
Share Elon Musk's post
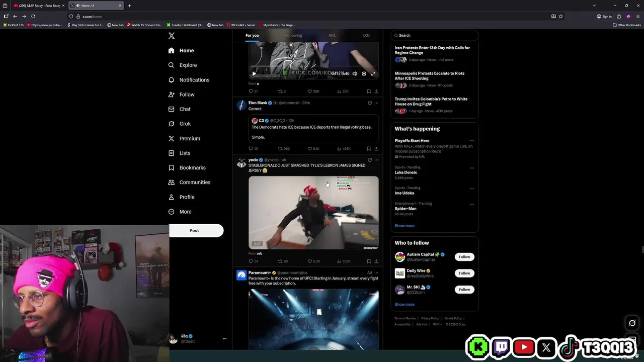coord(376,148)
